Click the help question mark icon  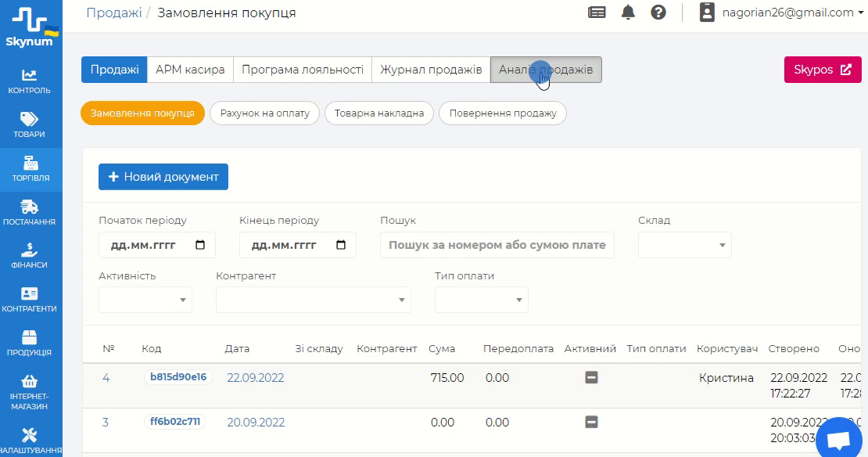[x=658, y=13]
